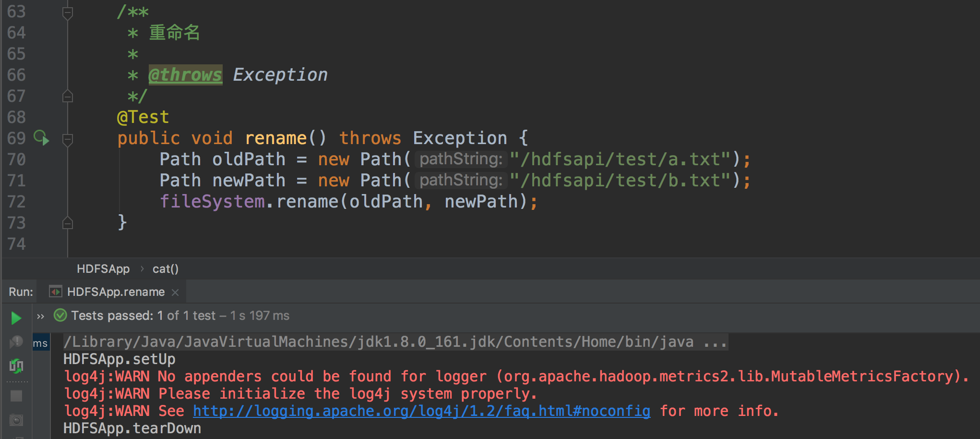
Task: Click oldPath variable on line 70
Action: [x=249, y=159]
